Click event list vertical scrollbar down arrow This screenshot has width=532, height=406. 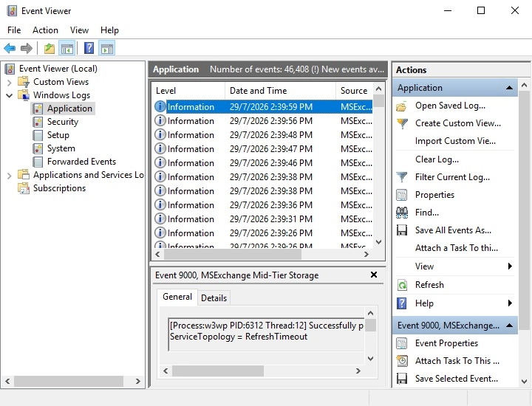click(379, 242)
